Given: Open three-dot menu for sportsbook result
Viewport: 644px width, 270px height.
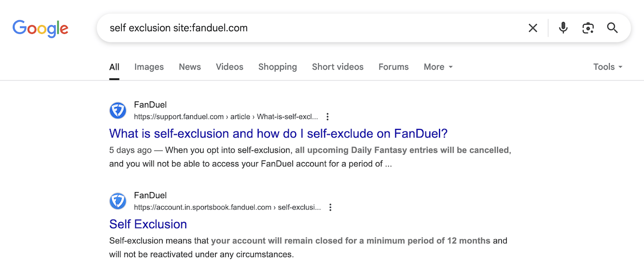Looking at the screenshot, I should pos(331,207).
